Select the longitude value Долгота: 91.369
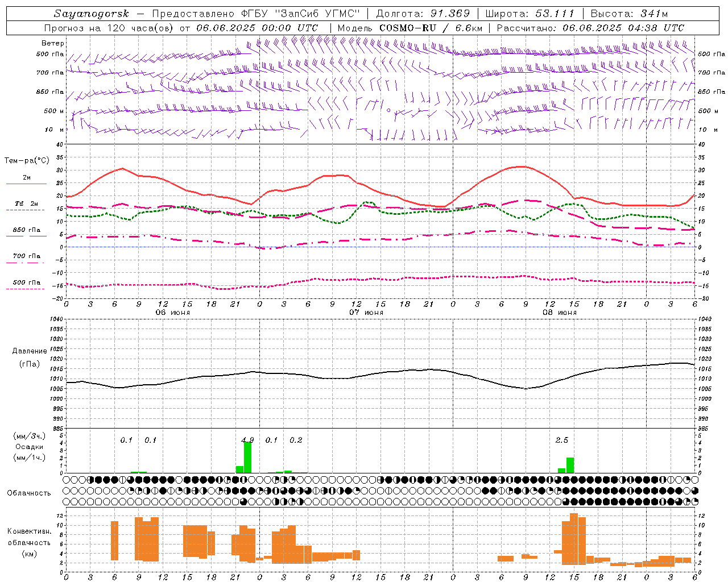The height and width of the screenshot is (582, 728). click(x=423, y=14)
